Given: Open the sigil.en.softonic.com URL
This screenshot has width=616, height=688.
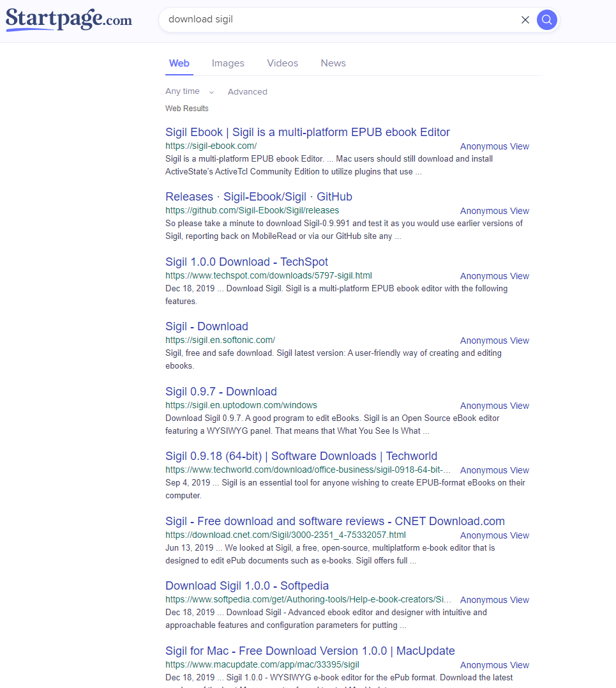Looking at the screenshot, I should pyautogui.click(x=220, y=340).
